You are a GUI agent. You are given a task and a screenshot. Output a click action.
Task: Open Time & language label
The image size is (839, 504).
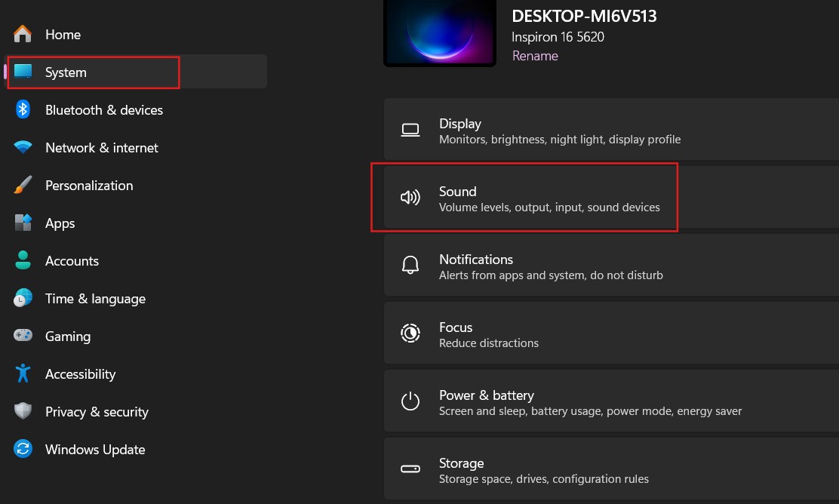[x=95, y=299]
